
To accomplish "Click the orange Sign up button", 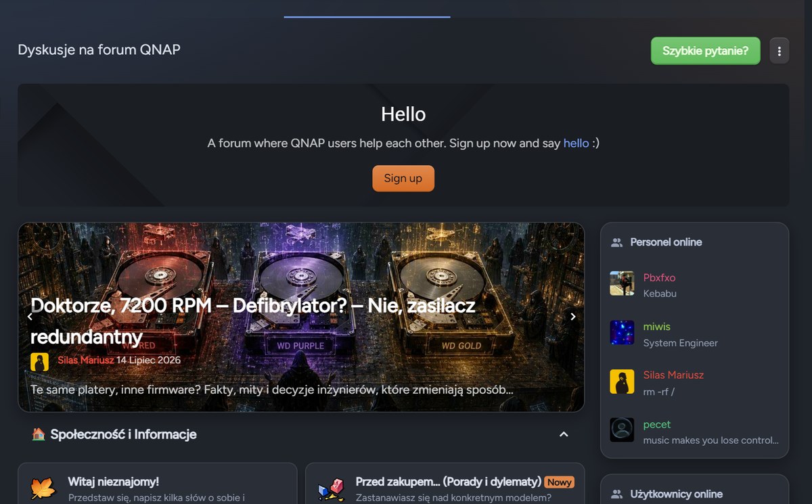I will pyautogui.click(x=403, y=179).
